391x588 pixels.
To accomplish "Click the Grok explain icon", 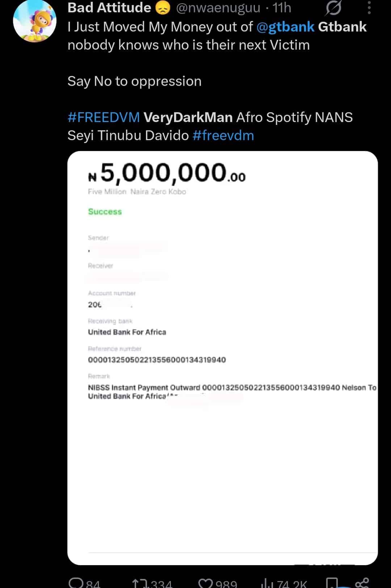I will click(333, 8).
